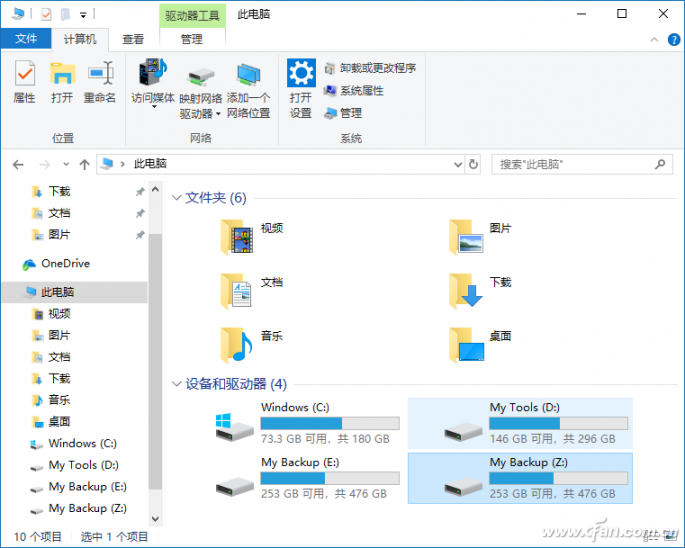Click the 此电脑 address bar path
This screenshot has height=548, width=685.
[150, 164]
